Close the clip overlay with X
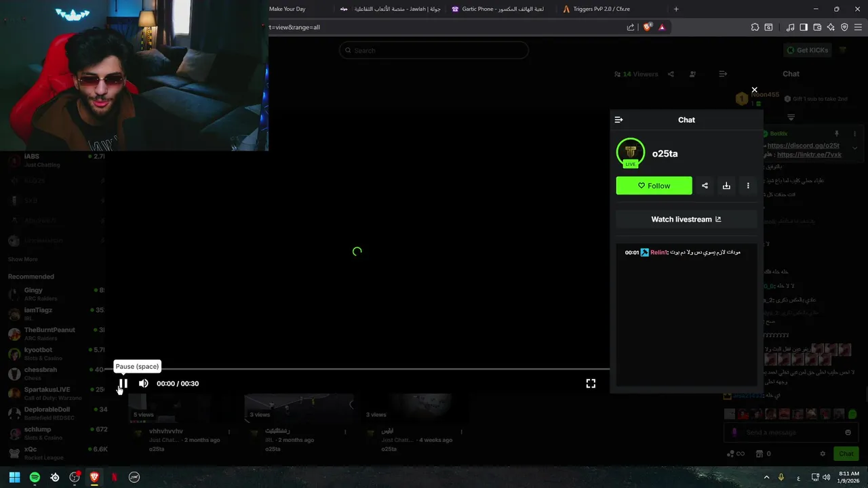Viewport: 868px width, 488px height. (x=754, y=90)
